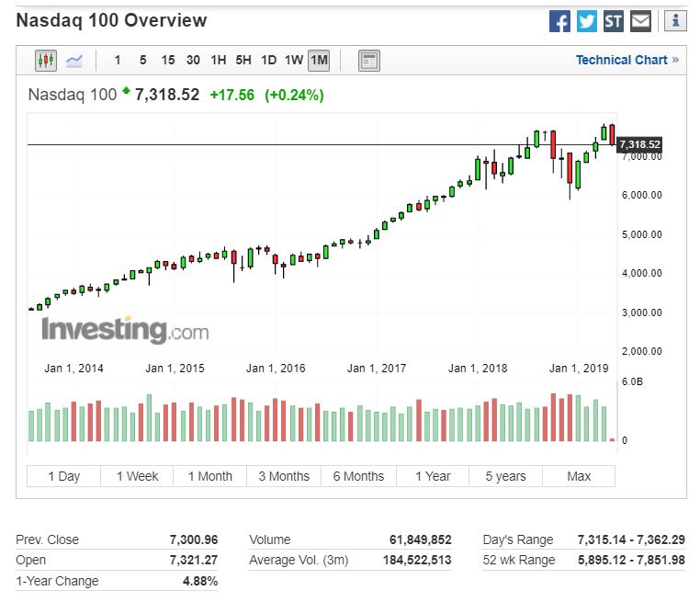The width and height of the screenshot is (700, 602).
Task: Show the 1 Month range
Action: tap(209, 476)
